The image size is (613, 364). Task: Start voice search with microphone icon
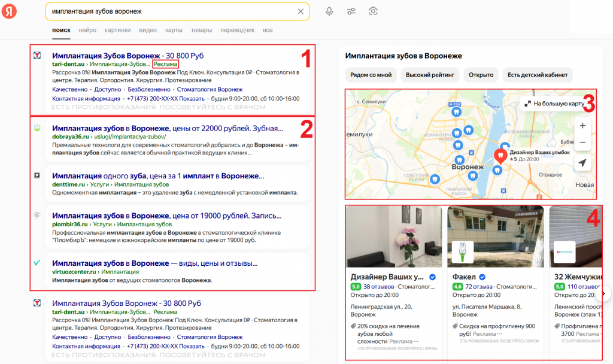tap(329, 11)
